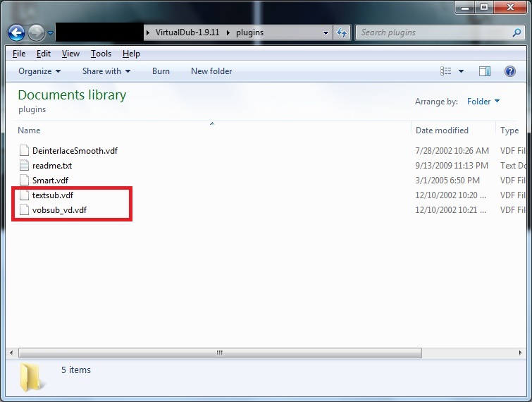Click the Smart.vdf file icon

click(24, 180)
